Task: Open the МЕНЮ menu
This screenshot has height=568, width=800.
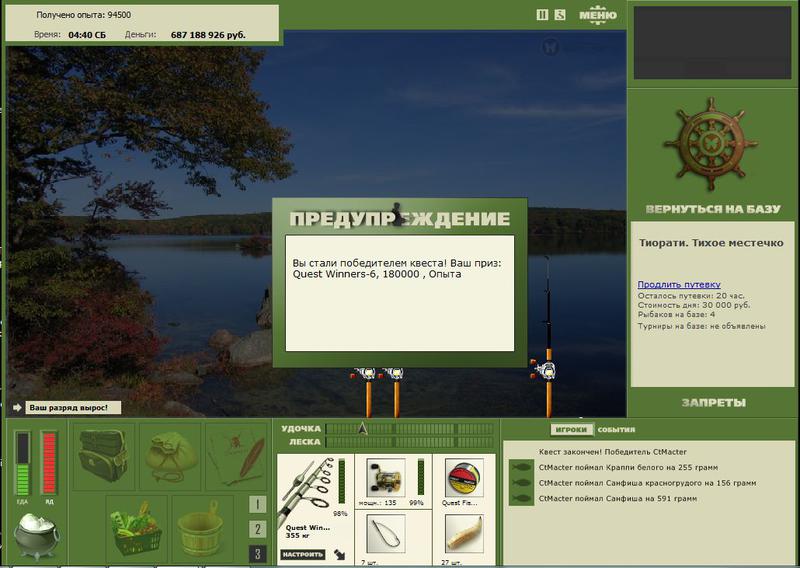Action: (x=598, y=15)
